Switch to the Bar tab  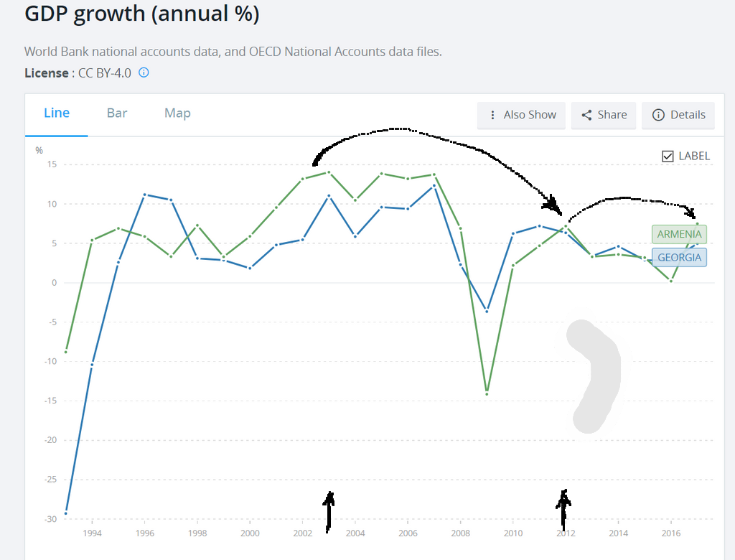[x=117, y=113]
